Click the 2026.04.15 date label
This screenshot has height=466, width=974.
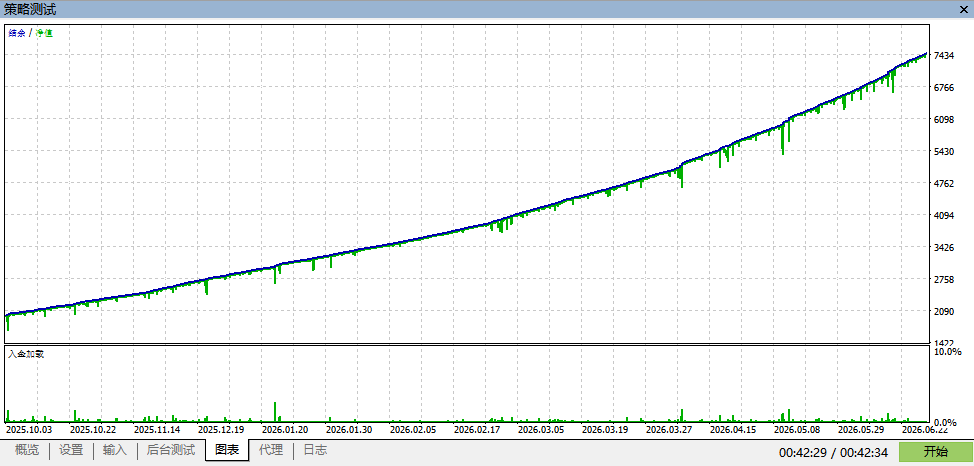(x=733, y=429)
